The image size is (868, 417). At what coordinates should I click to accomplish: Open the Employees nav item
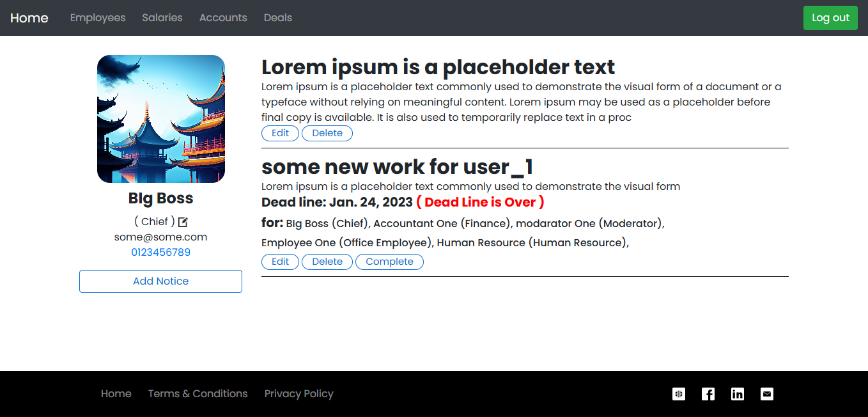click(x=98, y=18)
